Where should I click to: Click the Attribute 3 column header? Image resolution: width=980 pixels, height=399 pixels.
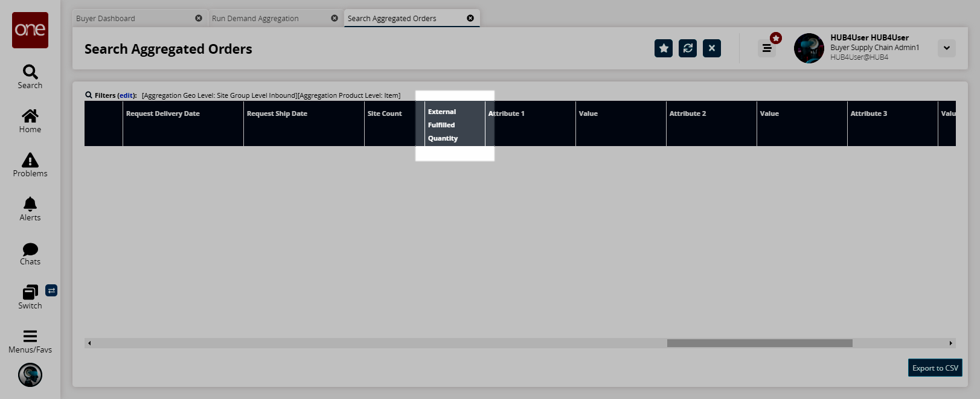(892, 123)
